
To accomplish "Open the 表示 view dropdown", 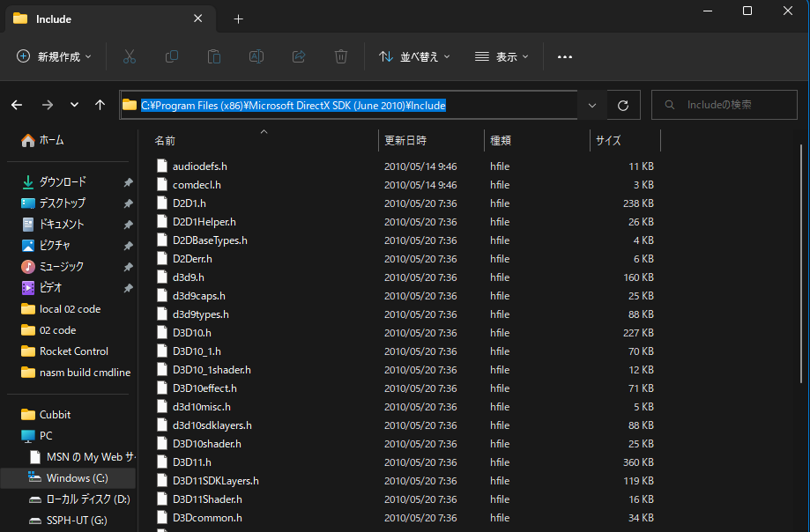I will click(502, 56).
